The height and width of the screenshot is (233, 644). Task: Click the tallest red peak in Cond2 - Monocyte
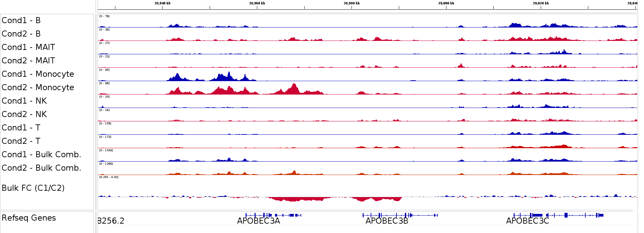click(294, 87)
